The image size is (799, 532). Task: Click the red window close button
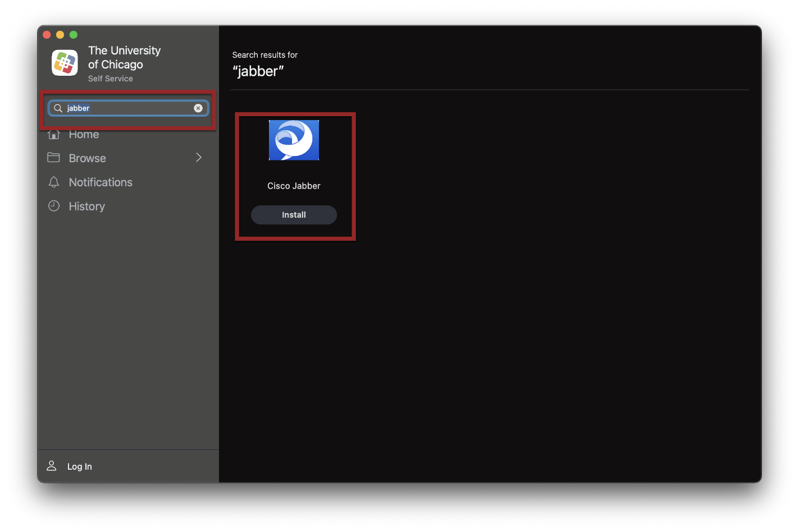[47, 35]
